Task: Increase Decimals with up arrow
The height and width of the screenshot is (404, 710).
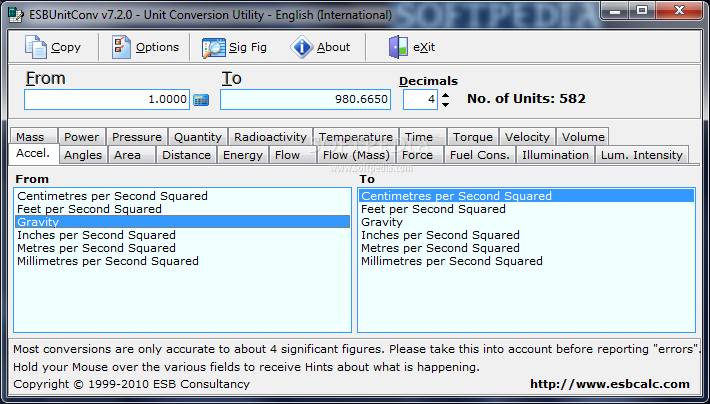Action: (x=446, y=96)
